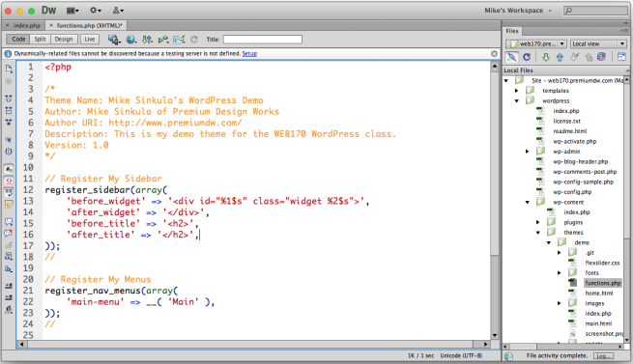Toggle Highlight Invalid Code button
The height and width of the screenshot is (364, 633).
(x=9, y=181)
